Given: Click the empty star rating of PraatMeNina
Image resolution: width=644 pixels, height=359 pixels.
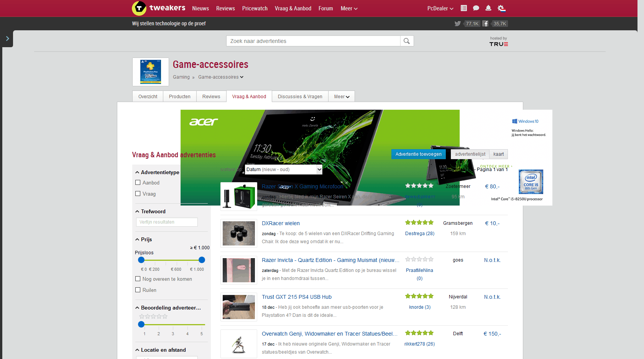Looking at the screenshot, I should (x=419, y=259).
